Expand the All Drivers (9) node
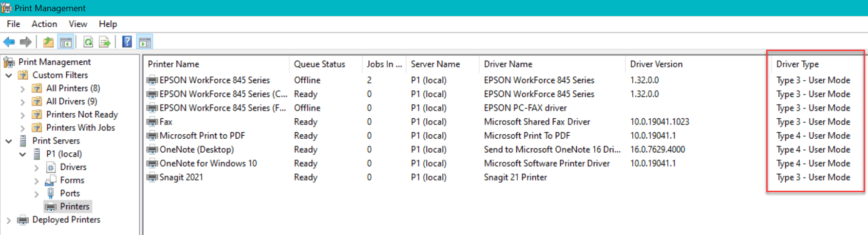This screenshot has height=235, width=868. point(22,102)
